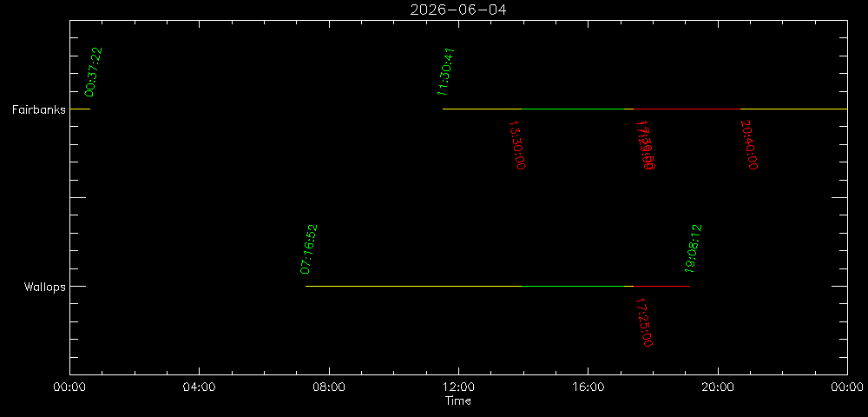Image resolution: width=868 pixels, height=417 pixels.
Task: Click the green 11:30:41 start marker
Action: click(447, 71)
